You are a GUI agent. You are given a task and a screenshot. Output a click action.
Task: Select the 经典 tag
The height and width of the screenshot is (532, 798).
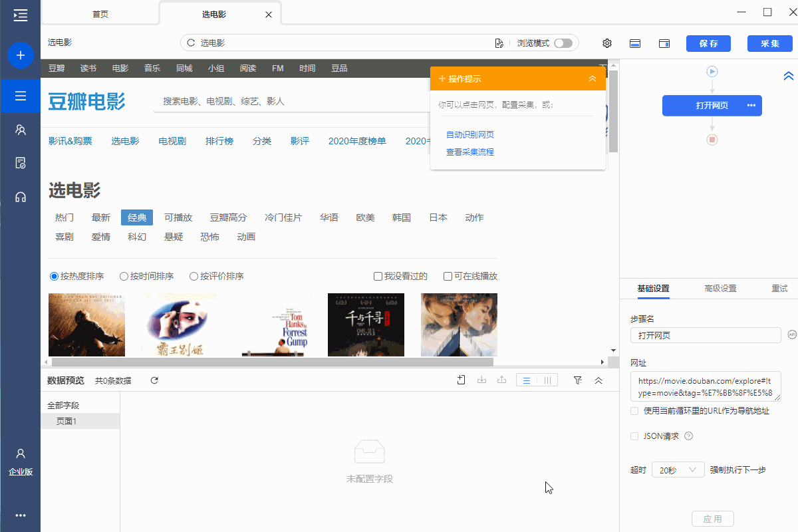(x=137, y=217)
